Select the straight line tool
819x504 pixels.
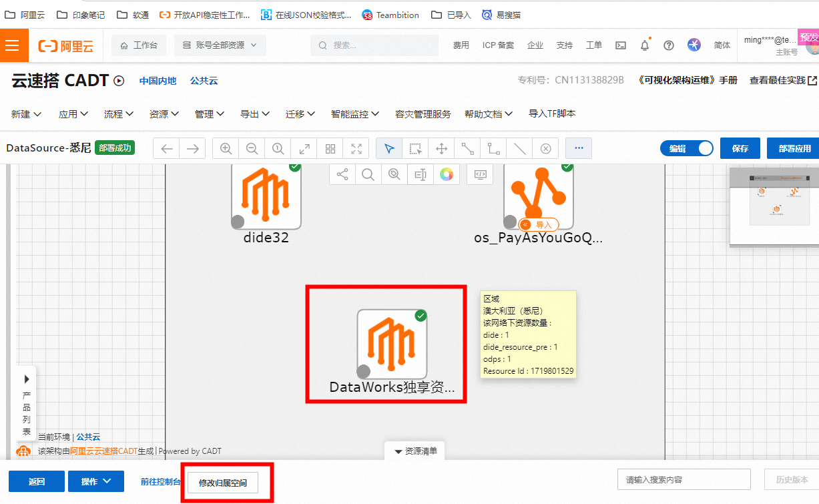coord(519,148)
